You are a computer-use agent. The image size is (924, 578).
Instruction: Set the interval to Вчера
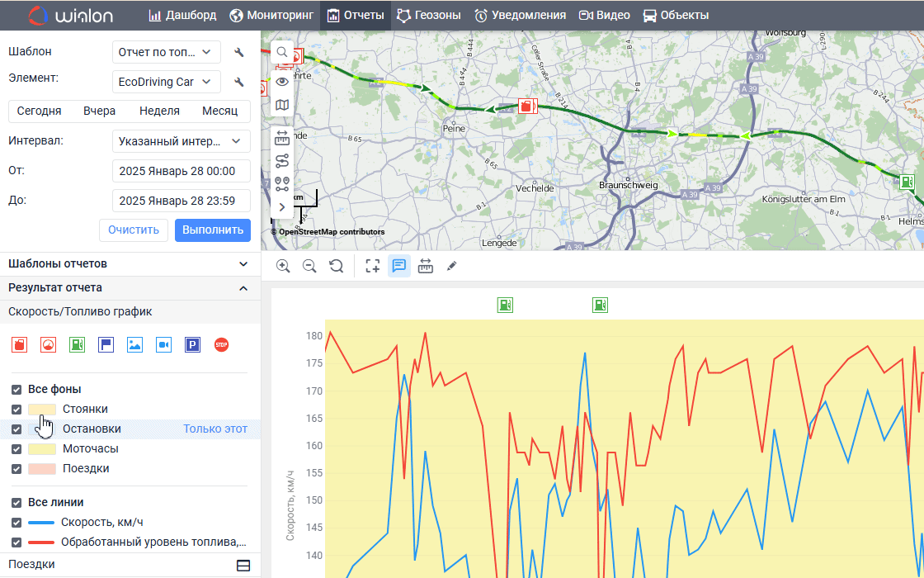click(x=99, y=111)
